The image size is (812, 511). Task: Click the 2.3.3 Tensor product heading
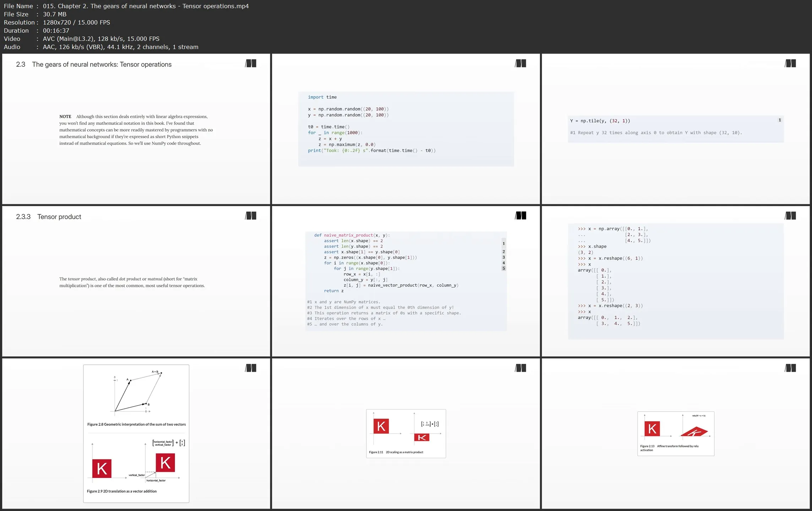(49, 217)
